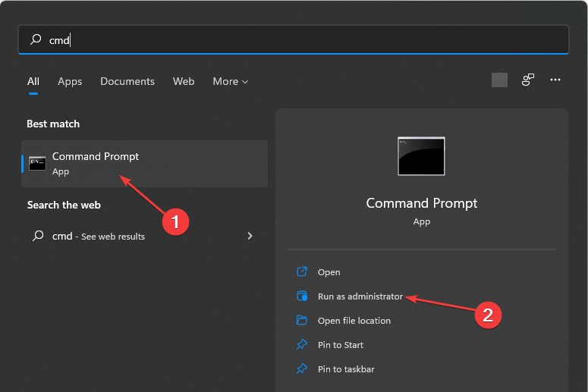Click the large Command Prompt preview thumbnail

coord(421,156)
